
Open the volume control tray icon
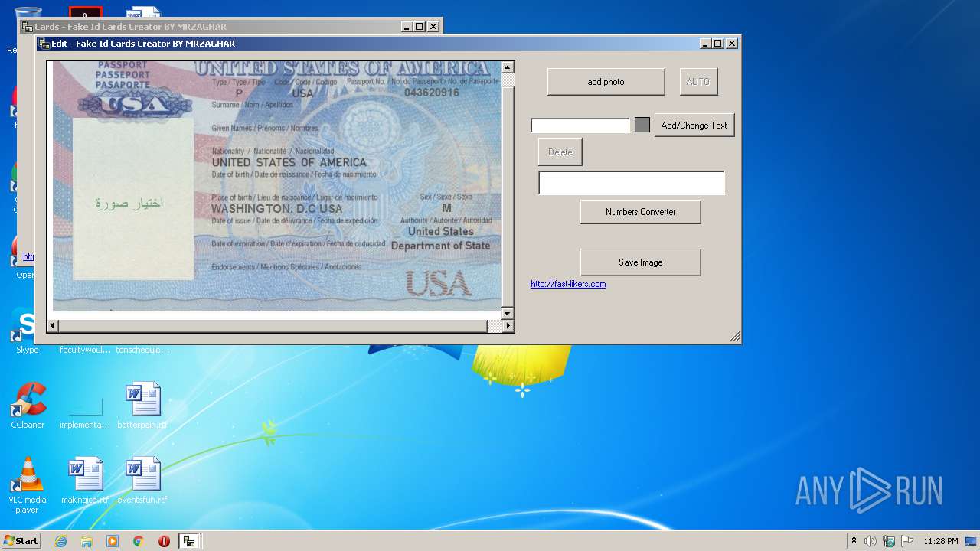click(x=871, y=541)
